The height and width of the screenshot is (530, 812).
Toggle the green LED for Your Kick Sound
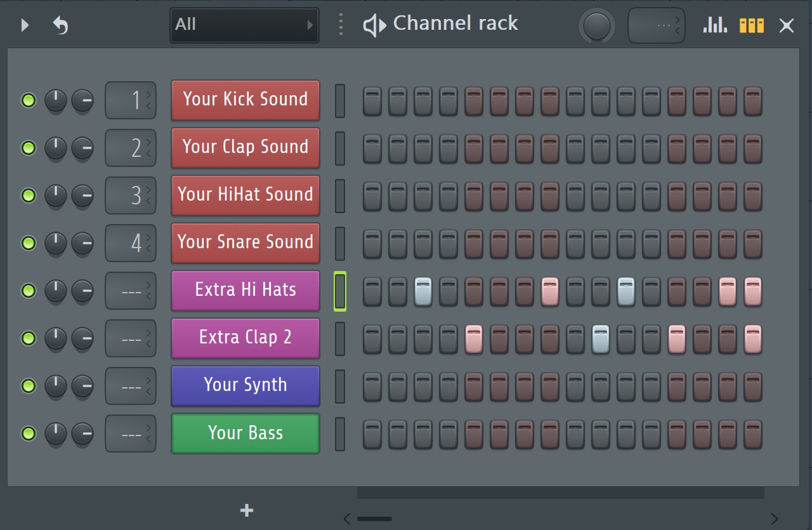pos(28,100)
